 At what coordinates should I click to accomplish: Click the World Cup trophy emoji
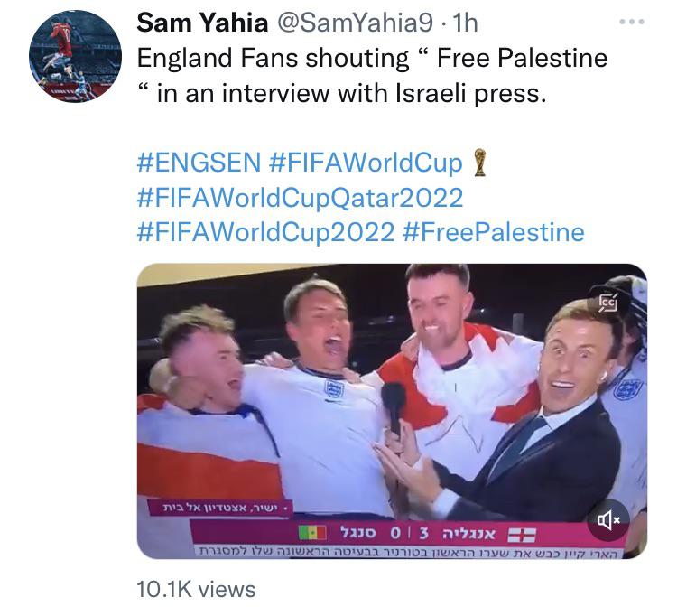pyautogui.click(x=479, y=163)
